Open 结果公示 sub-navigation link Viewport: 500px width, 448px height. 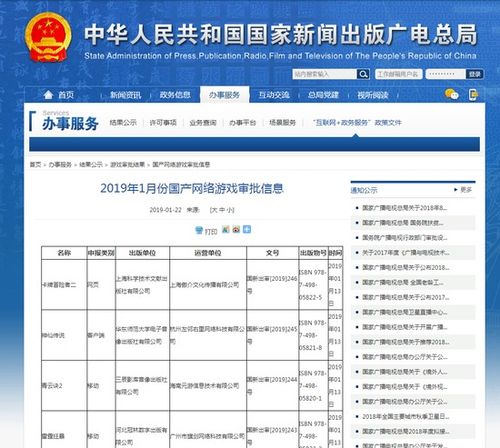pyautogui.click(x=123, y=123)
